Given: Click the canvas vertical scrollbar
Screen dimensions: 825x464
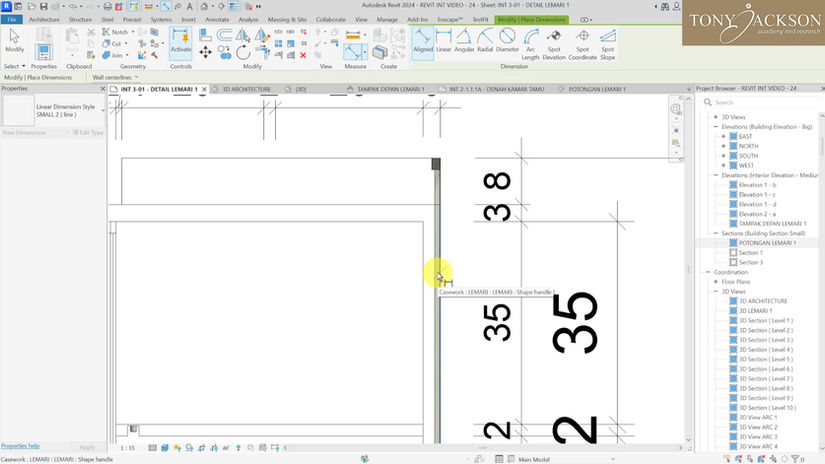Looking at the screenshot, I should pos(688,268).
